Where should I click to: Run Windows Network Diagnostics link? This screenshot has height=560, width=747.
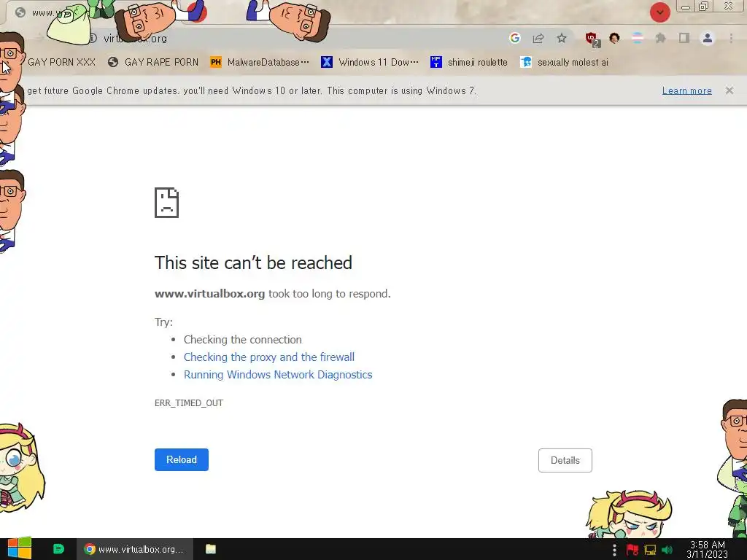278,375
